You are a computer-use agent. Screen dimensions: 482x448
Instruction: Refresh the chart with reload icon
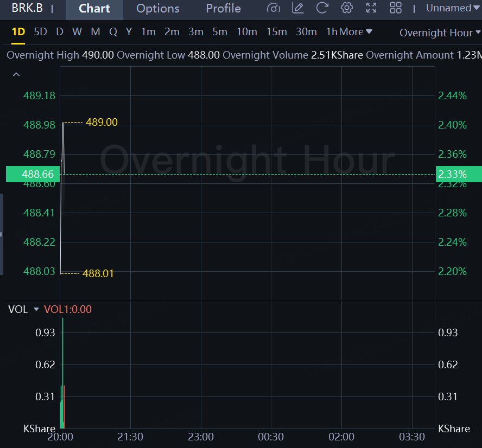coord(322,8)
